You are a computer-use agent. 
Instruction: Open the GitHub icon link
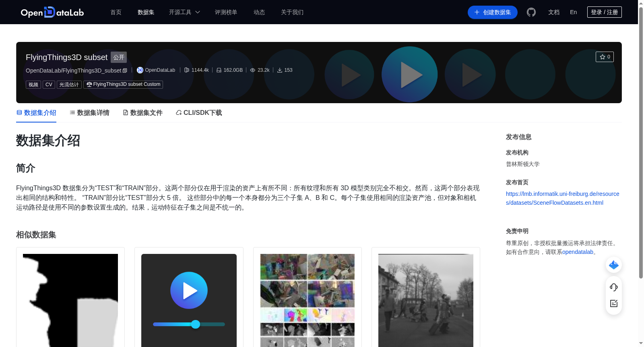click(531, 12)
